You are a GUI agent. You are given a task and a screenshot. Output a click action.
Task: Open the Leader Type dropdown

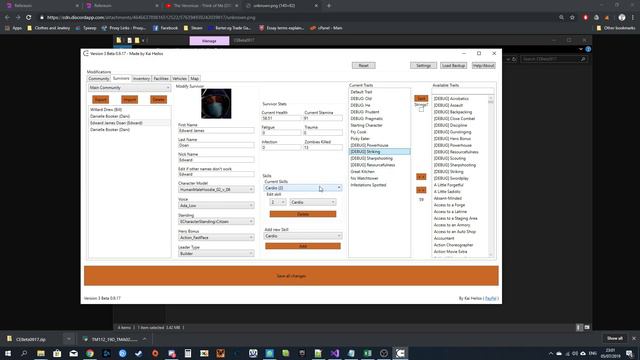216,253
